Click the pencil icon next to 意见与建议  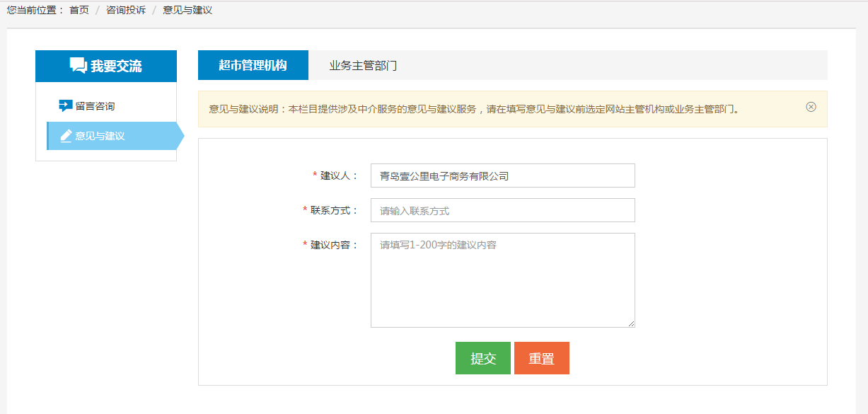(x=66, y=136)
